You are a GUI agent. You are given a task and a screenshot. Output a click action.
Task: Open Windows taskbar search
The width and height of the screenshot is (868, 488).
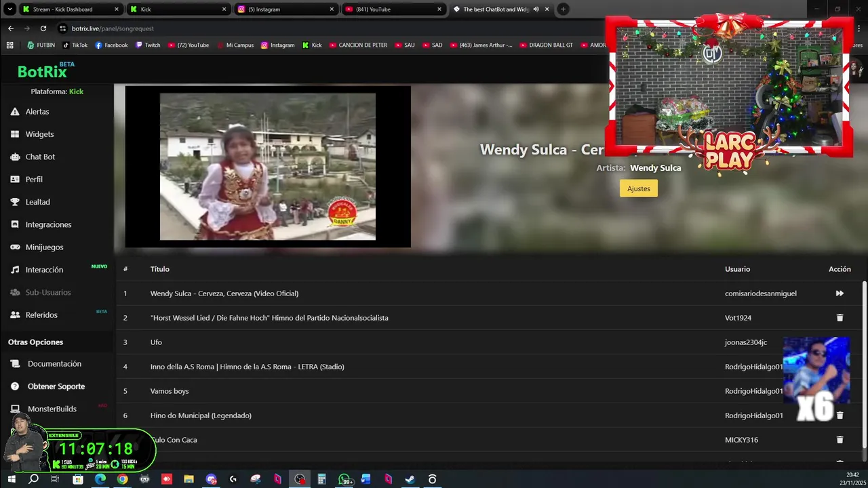coord(33,479)
